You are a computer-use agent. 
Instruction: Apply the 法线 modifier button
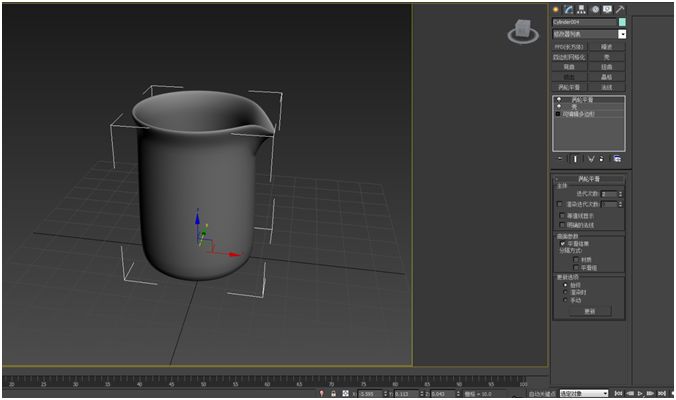[x=607, y=87]
